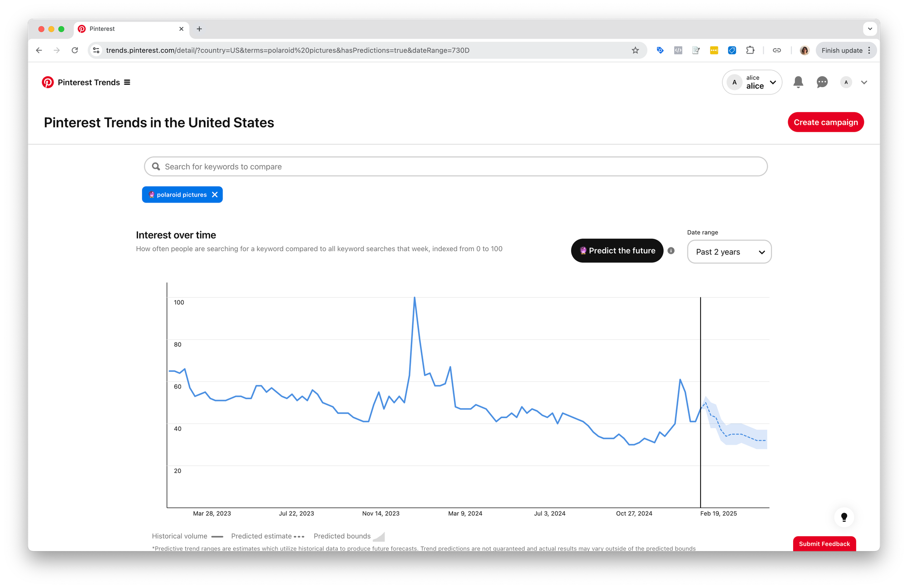Open the Pinterest Trends hamburger menu
Viewport: 908px width, 588px height.
[x=127, y=82]
